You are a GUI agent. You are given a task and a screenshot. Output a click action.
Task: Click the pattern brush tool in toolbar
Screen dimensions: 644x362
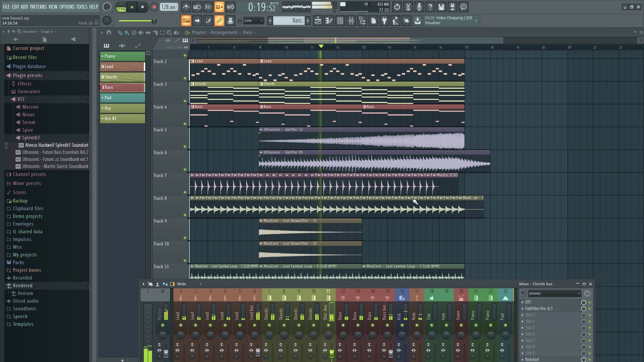pos(127,32)
